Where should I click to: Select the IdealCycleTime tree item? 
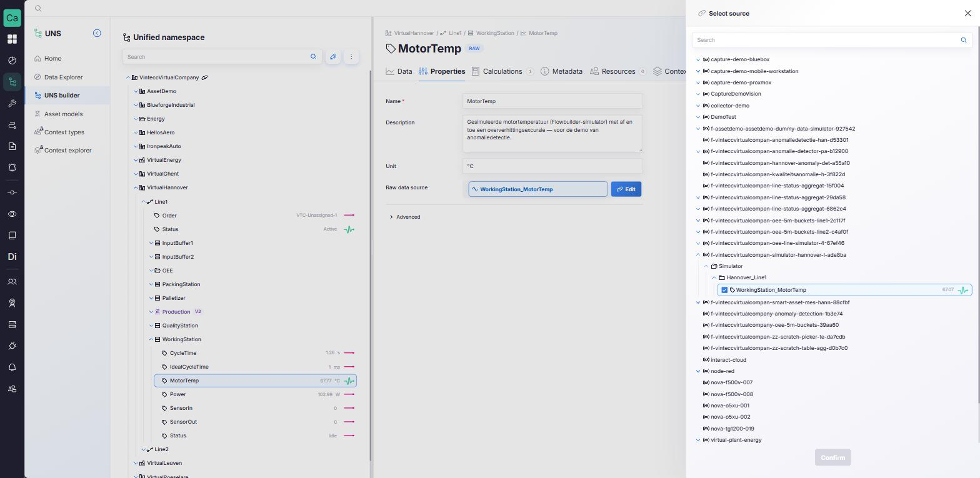pos(189,367)
